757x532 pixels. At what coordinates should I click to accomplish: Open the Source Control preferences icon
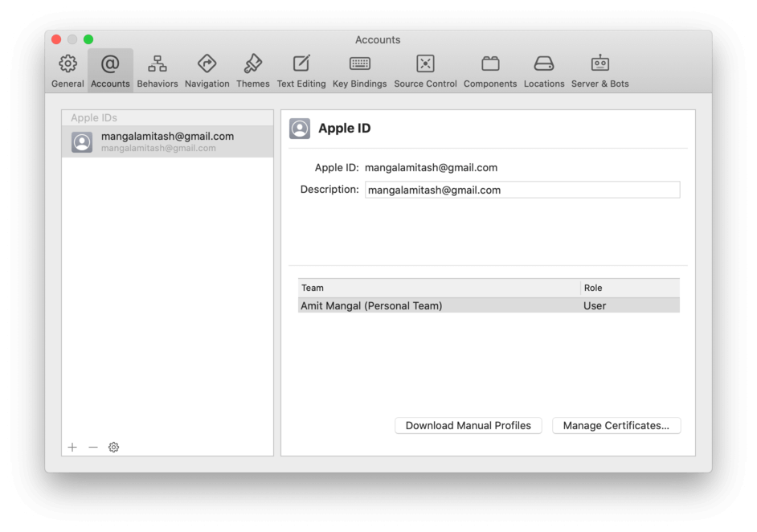click(425, 63)
